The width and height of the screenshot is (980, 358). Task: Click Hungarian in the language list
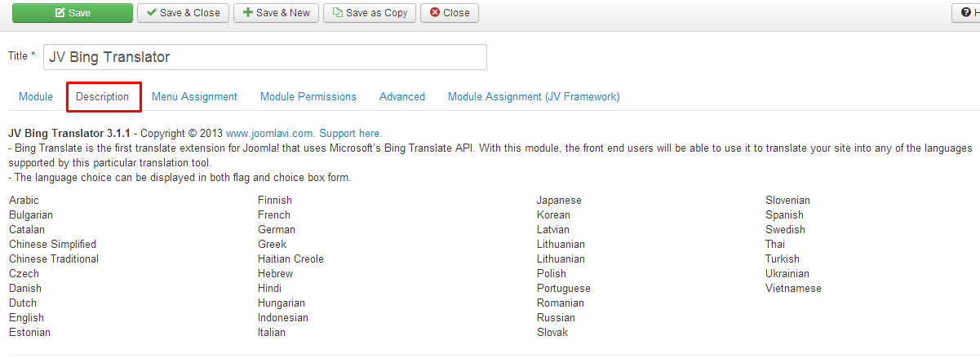click(282, 303)
